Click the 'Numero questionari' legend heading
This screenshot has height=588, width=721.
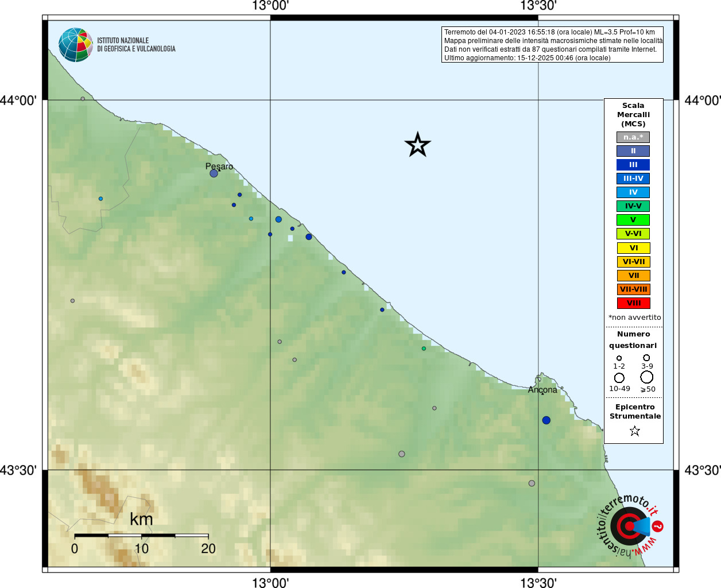tap(633, 339)
